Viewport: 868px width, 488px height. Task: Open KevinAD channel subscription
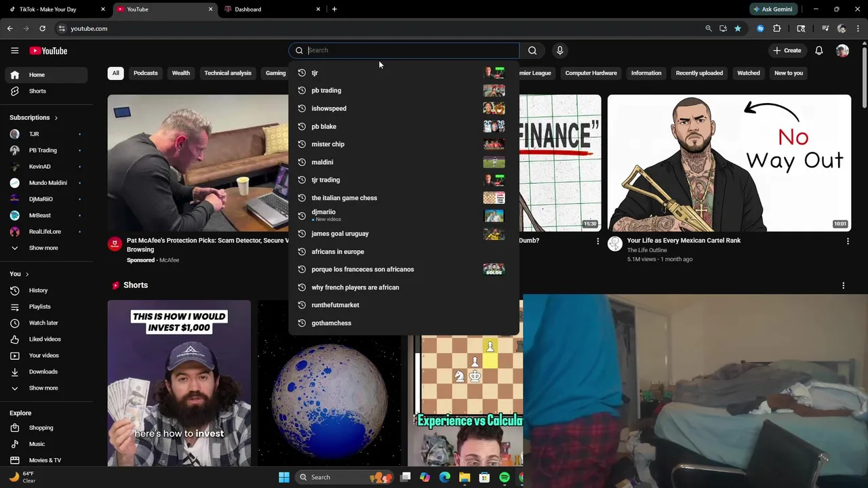(x=46, y=167)
